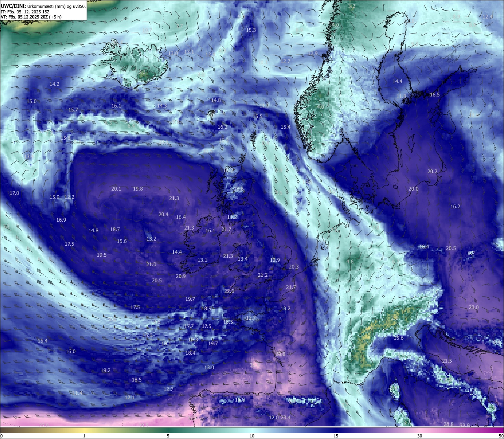Click the 17.7 value label
Screen dimensions: 504x439
click(189, 326)
